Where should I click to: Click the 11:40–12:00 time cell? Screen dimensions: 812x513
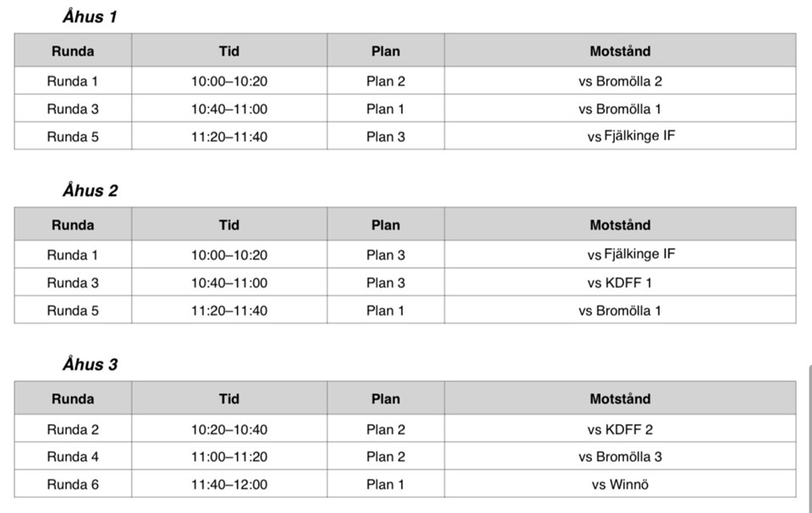coord(228,485)
